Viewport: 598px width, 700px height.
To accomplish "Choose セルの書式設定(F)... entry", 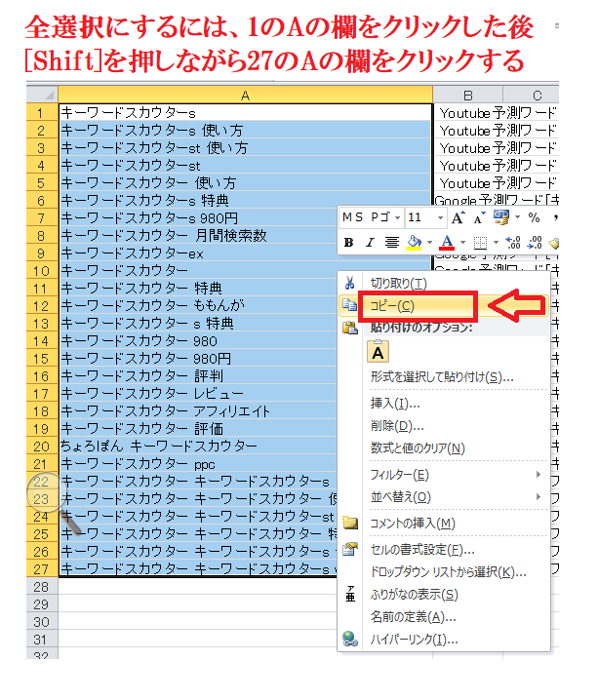I will pyautogui.click(x=422, y=550).
